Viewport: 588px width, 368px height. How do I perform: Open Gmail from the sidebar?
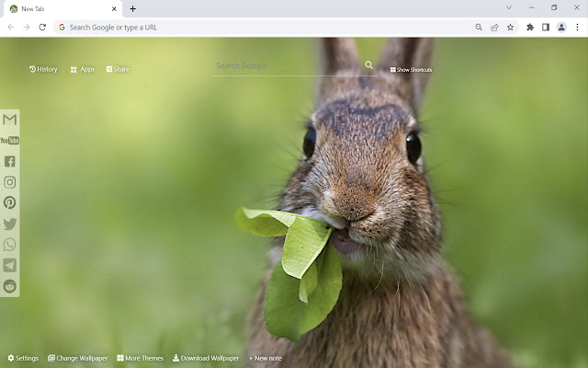point(10,120)
